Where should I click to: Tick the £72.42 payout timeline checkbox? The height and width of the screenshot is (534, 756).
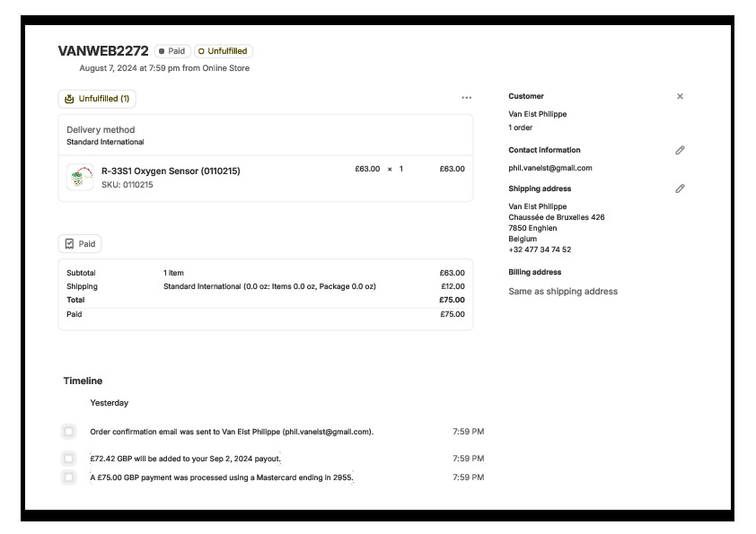point(69,459)
